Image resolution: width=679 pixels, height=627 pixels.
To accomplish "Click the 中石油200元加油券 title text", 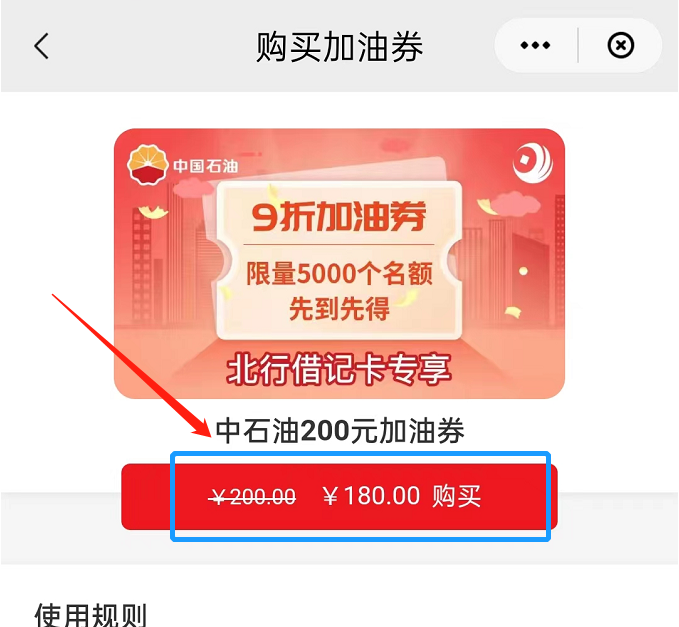I will pyautogui.click(x=340, y=431).
